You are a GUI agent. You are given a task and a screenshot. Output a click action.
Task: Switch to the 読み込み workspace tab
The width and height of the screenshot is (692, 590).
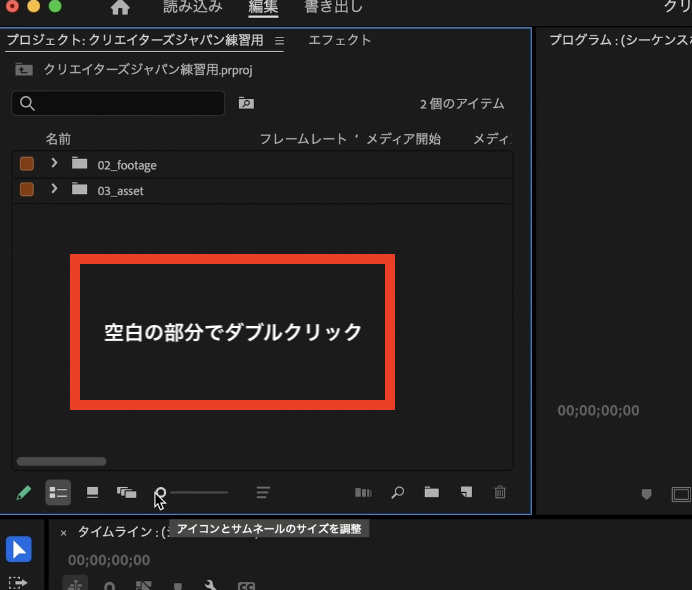coord(192,9)
